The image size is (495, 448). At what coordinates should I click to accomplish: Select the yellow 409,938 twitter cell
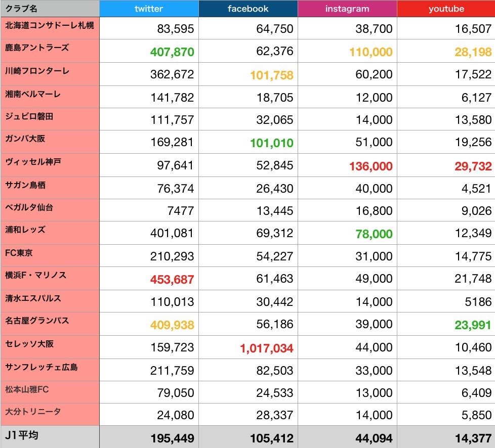coord(172,325)
